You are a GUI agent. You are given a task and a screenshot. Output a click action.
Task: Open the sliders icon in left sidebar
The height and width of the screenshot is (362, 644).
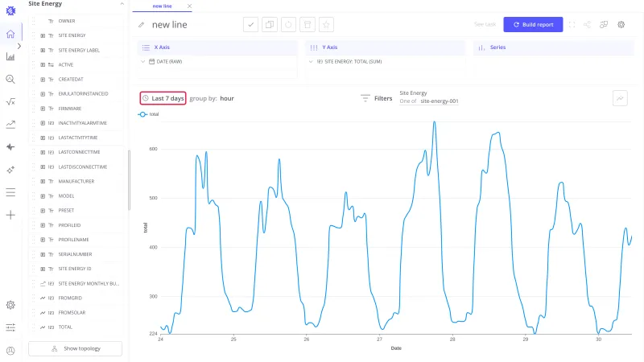click(10, 327)
